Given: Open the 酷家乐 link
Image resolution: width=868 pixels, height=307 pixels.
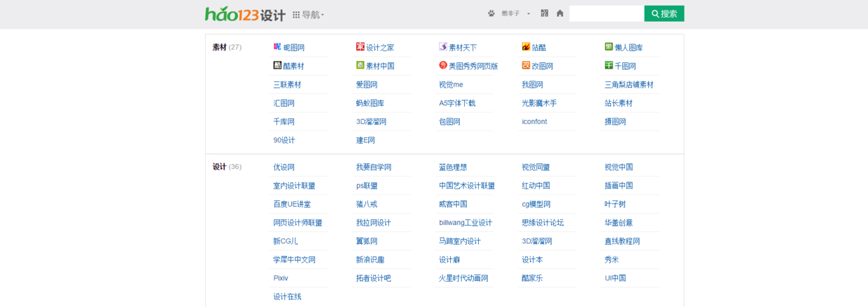Looking at the screenshot, I should tap(532, 278).
